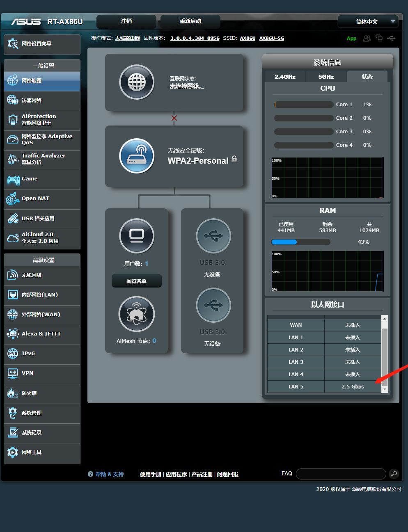Click the AX86U-5G SSID link
408x532 pixels.
(272, 38)
